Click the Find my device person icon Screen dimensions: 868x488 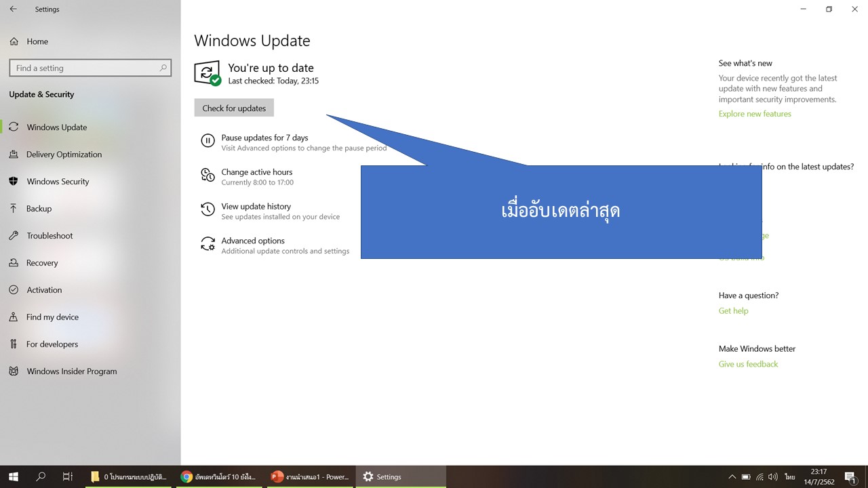point(14,317)
